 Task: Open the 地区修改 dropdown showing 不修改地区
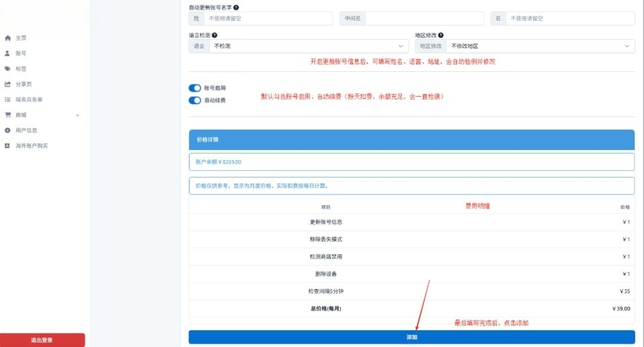(x=540, y=46)
